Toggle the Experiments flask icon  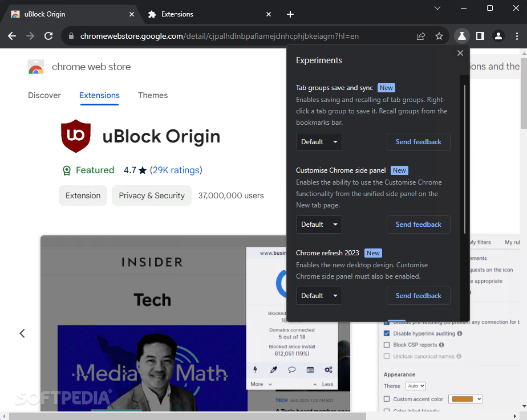tap(462, 36)
